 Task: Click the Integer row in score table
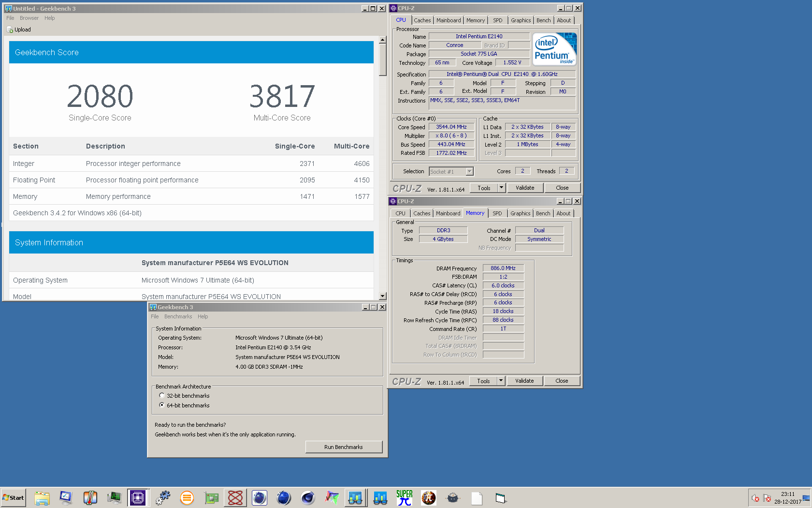pyautogui.click(x=191, y=164)
